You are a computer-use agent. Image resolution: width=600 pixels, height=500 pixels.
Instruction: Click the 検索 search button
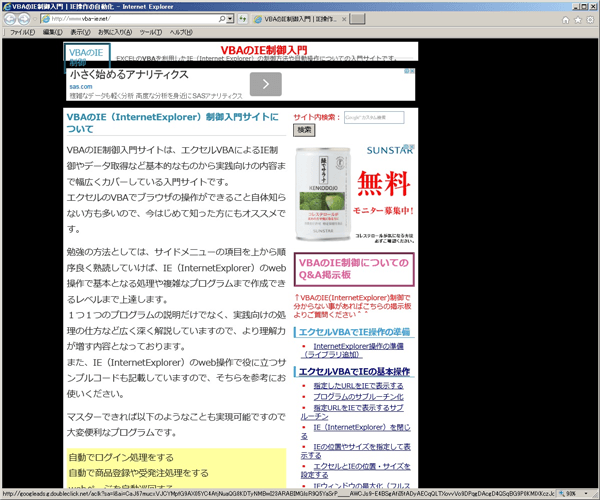pos(304,130)
